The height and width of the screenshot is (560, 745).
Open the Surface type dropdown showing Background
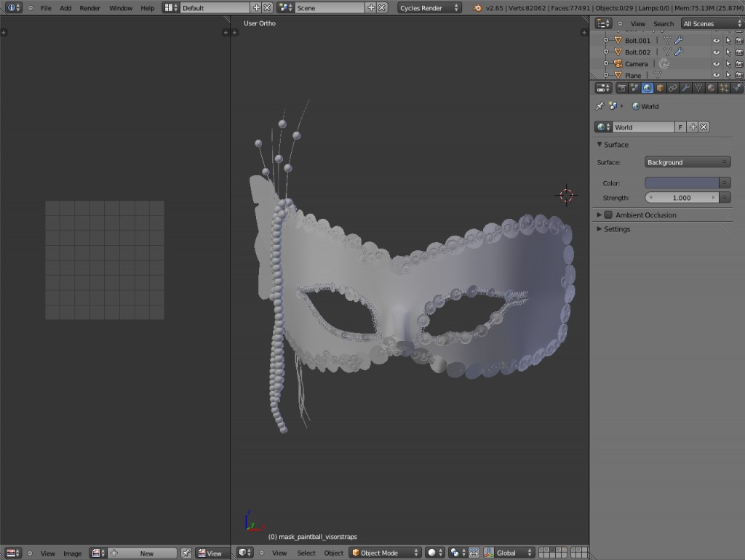click(687, 161)
